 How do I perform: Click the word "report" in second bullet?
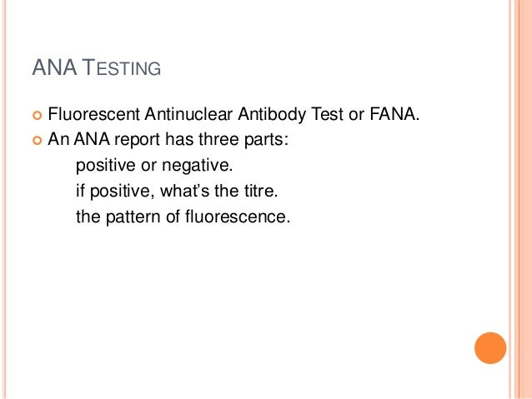click(137, 140)
